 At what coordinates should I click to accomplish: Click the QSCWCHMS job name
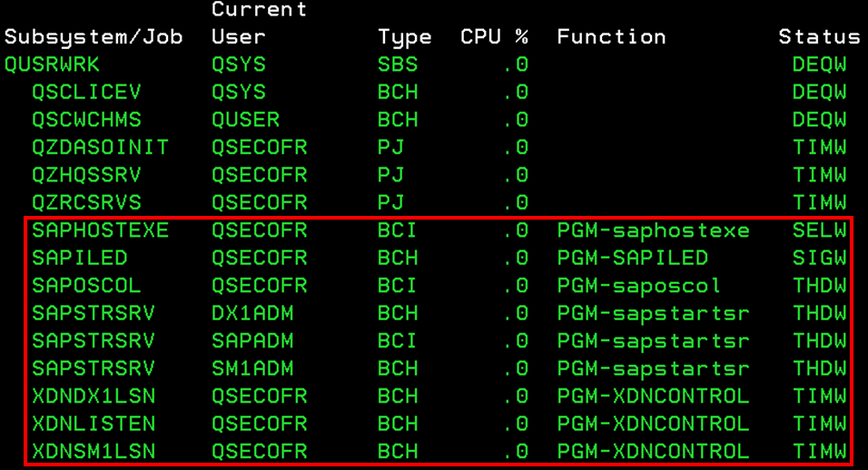tap(86, 120)
